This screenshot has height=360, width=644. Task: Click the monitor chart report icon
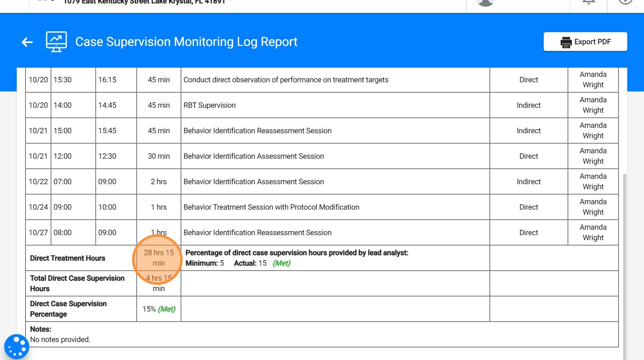click(x=56, y=42)
